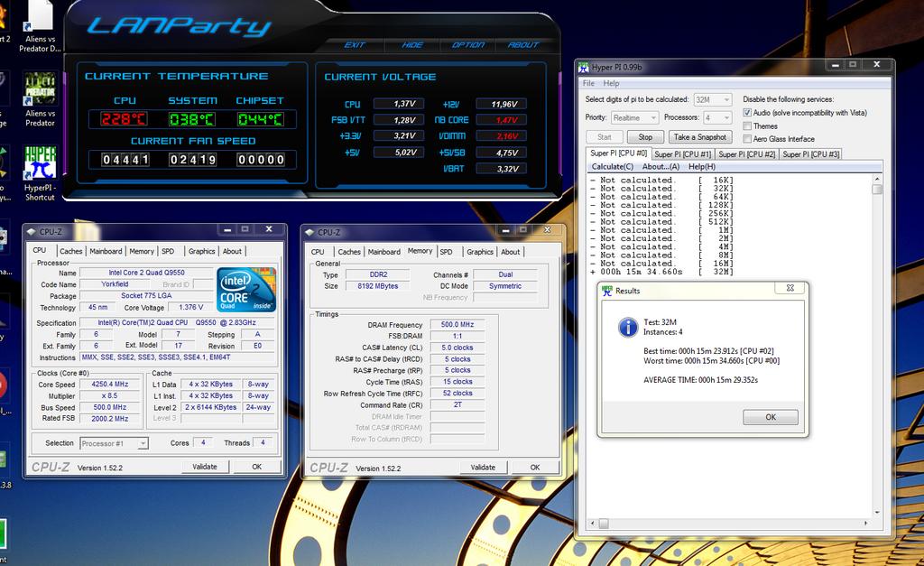Image resolution: width=924 pixels, height=566 pixels.
Task: Open CPU tab in right CPU-Z window
Action: [318, 252]
